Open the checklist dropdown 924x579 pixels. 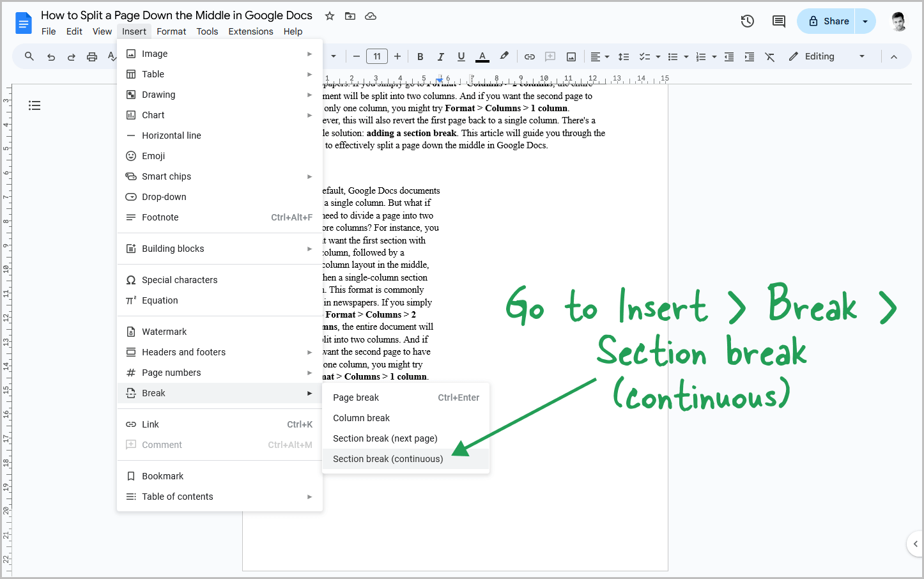650,57
